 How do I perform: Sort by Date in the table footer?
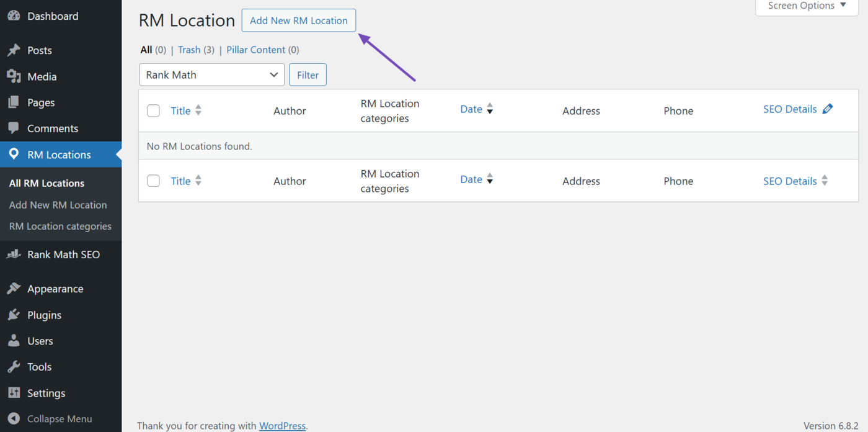pyautogui.click(x=471, y=179)
